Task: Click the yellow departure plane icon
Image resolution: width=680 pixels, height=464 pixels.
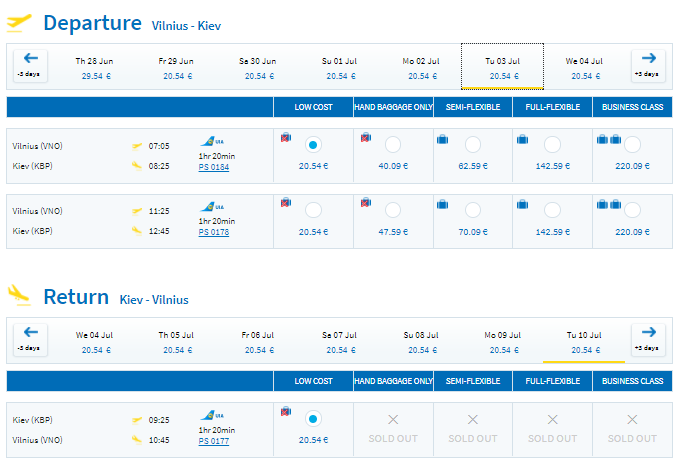Action: click(x=20, y=23)
